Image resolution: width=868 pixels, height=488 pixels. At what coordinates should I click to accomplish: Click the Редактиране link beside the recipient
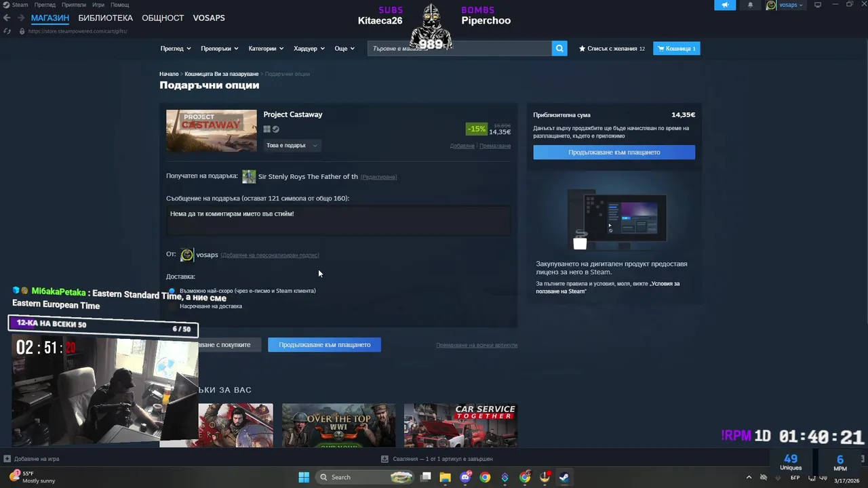click(378, 177)
